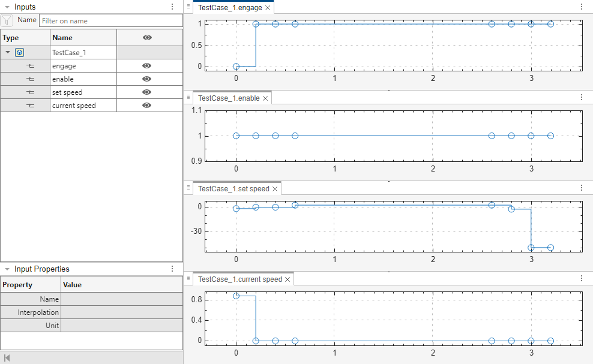Select the TestCase_1.current speed tab
The height and width of the screenshot is (364, 593).
click(239, 278)
